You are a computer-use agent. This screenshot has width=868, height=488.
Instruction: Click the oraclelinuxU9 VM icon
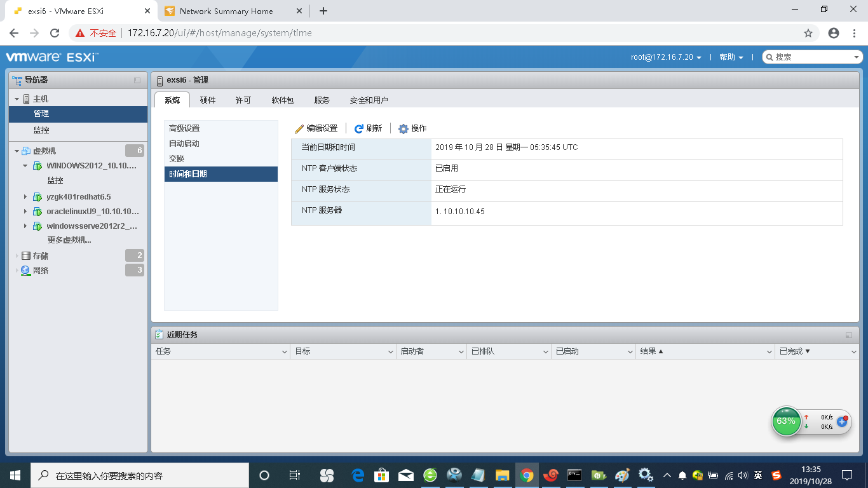coord(37,212)
